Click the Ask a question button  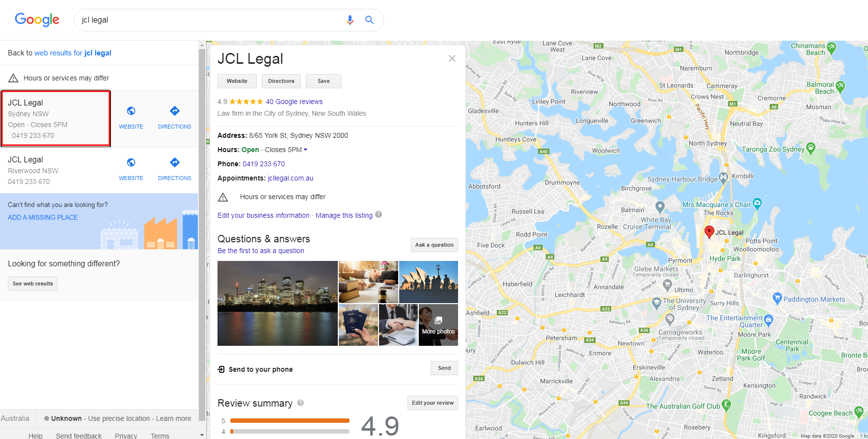[434, 245]
